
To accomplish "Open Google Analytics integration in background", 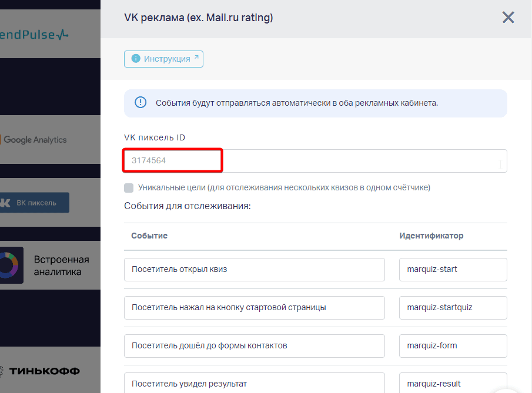I will click(50, 140).
